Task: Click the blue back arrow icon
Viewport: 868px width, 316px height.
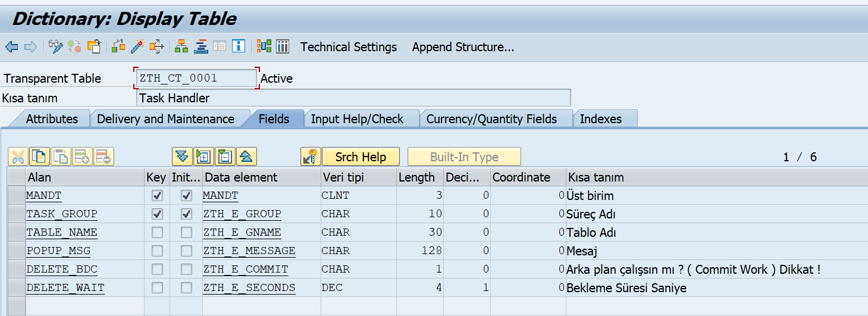Action: [11, 46]
